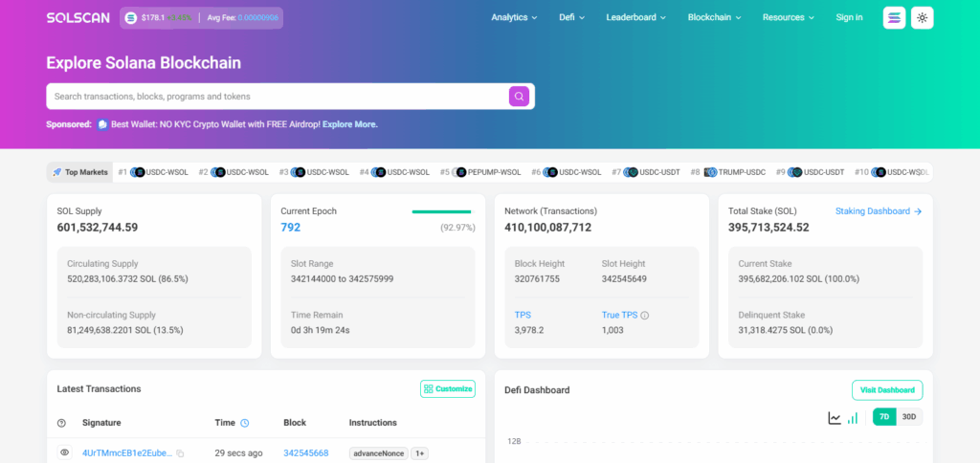
Task: Select market #6 USDC-WSOL
Action: tap(567, 172)
